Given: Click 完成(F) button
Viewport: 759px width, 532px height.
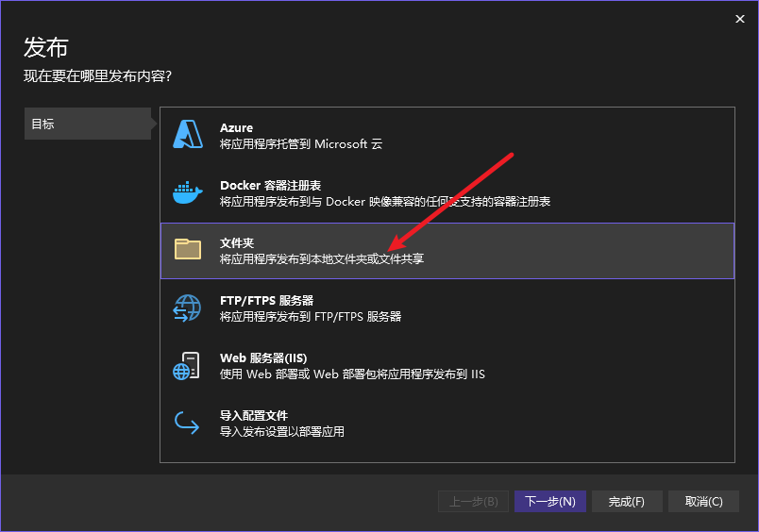Looking at the screenshot, I should (627, 502).
